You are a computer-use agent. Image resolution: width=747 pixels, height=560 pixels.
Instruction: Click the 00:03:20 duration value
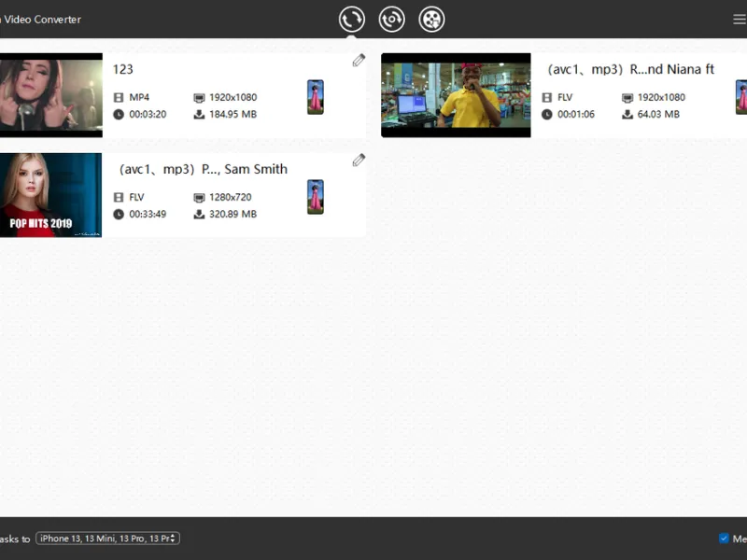pos(148,114)
